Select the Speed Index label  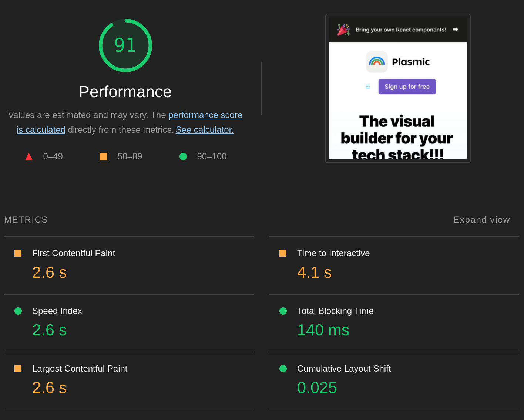pos(57,311)
